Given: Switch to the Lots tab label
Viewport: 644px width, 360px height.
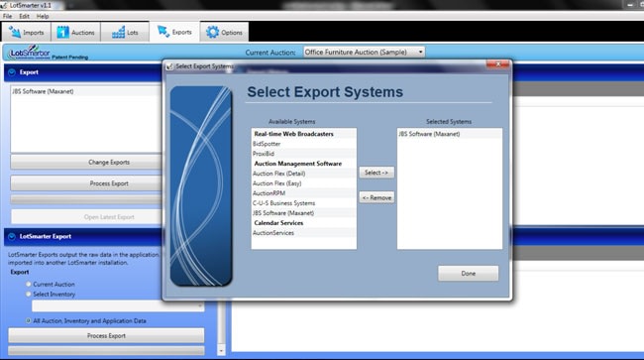Looking at the screenshot, I should click(132, 33).
